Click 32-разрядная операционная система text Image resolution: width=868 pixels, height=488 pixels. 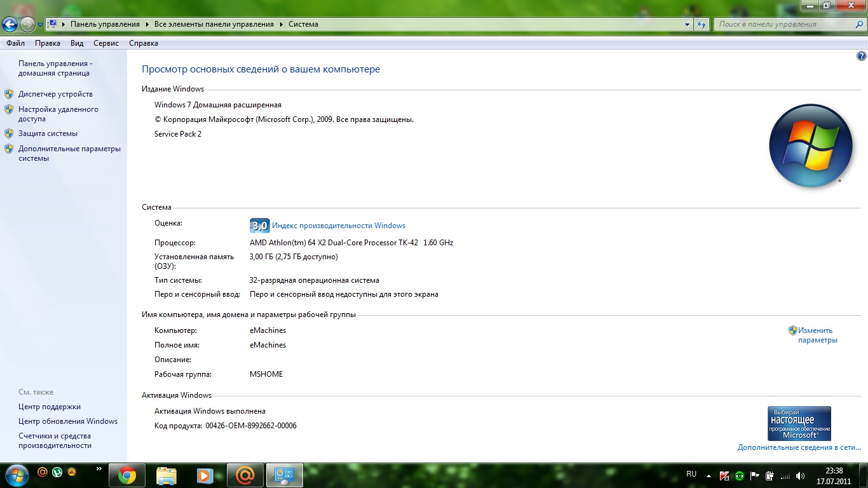315,280
